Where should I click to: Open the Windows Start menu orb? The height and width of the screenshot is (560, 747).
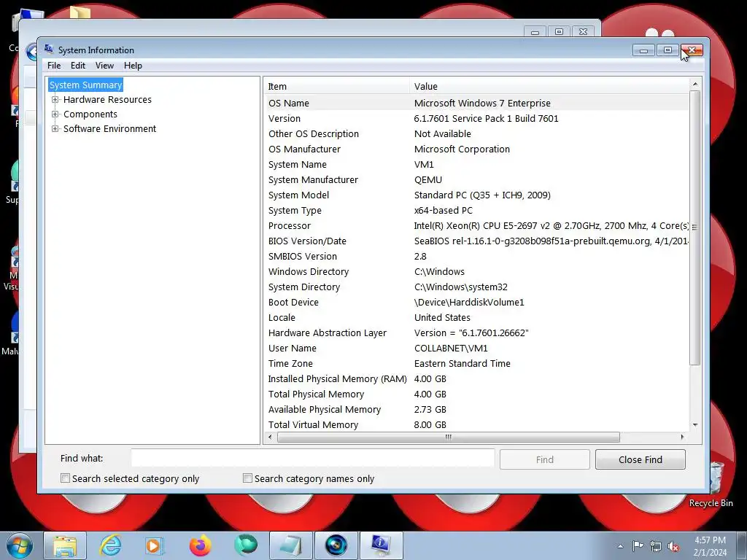coord(20,545)
